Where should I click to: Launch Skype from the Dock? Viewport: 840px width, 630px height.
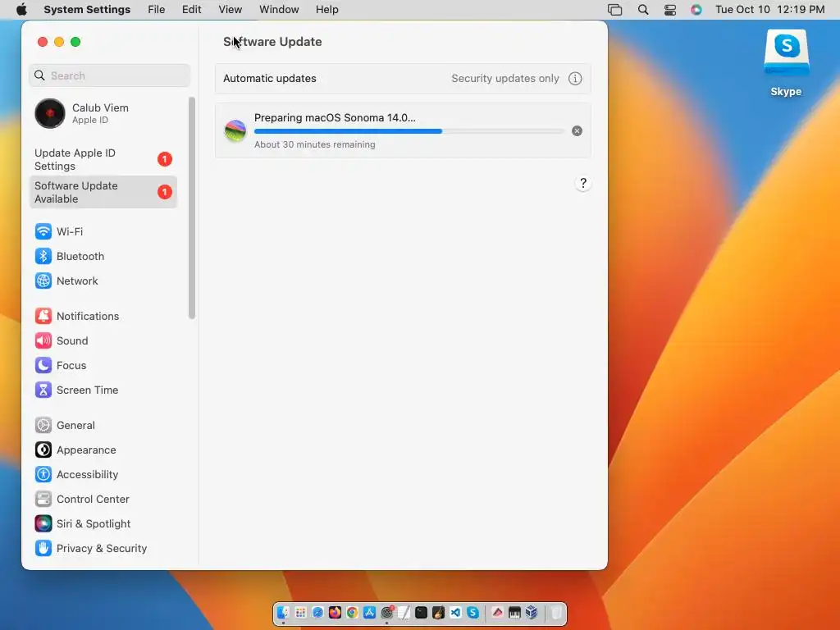[472, 612]
